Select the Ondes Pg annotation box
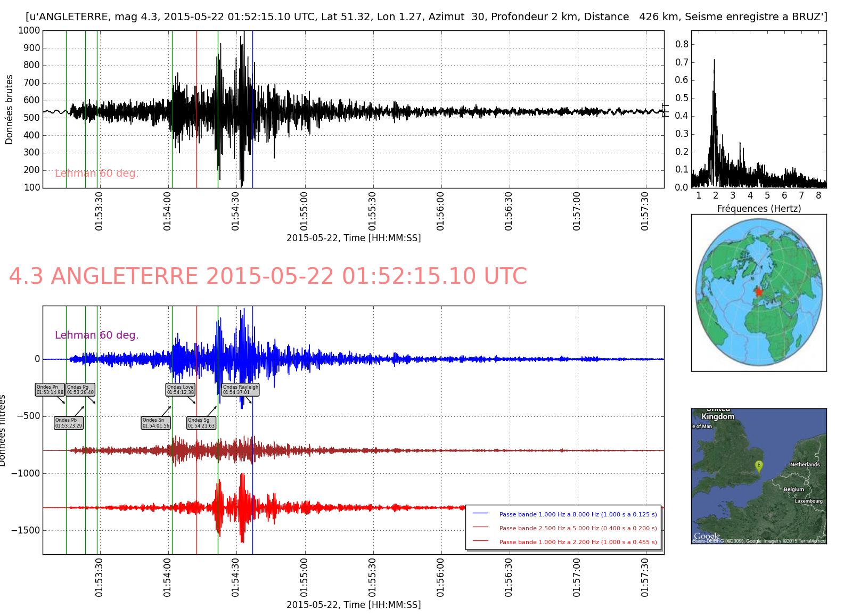 (x=80, y=390)
